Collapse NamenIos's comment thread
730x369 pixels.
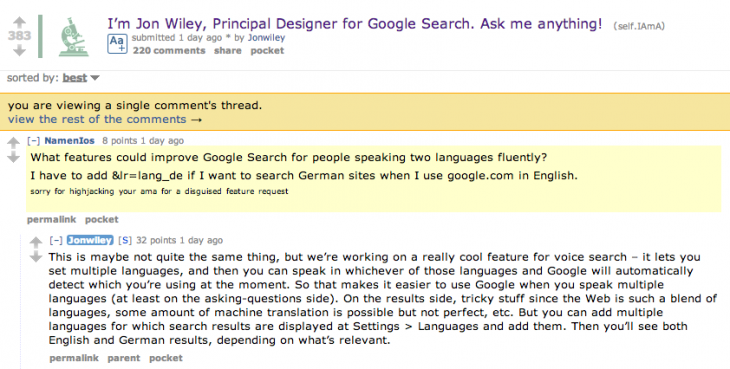[34, 141]
